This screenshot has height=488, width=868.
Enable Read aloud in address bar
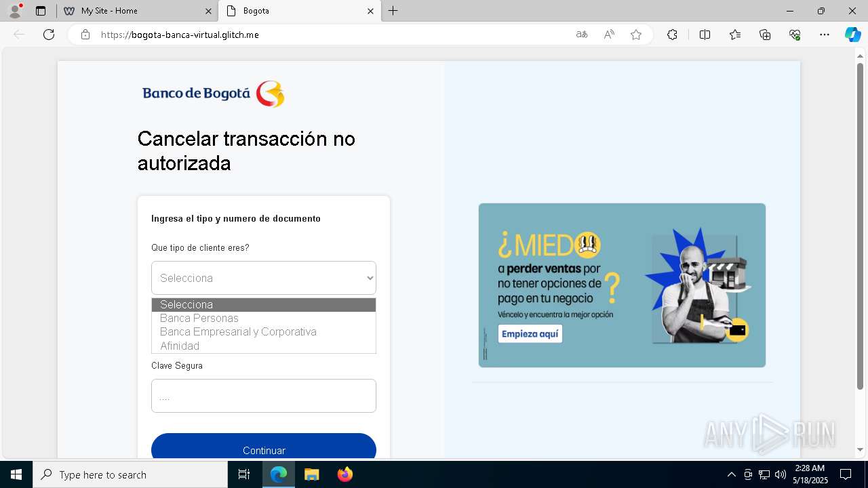pos(609,35)
